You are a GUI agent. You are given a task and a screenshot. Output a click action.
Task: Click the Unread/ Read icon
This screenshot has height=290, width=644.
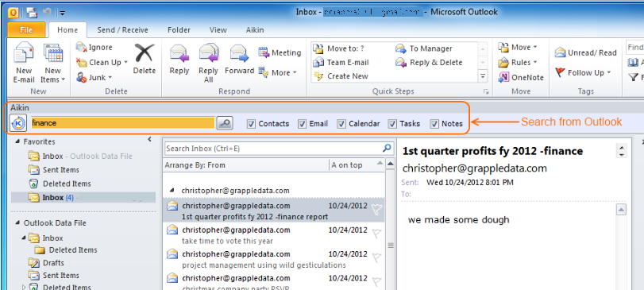pyautogui.click(x=560, y=52)
